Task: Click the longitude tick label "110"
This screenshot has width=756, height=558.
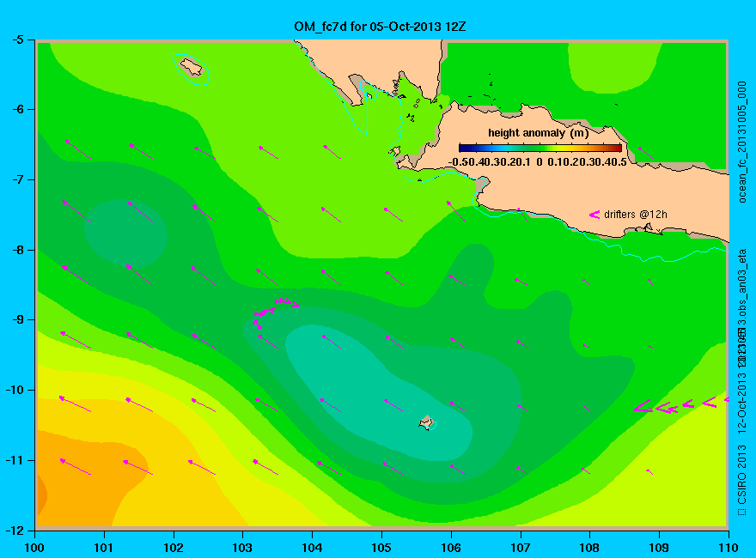Action: 729,548
